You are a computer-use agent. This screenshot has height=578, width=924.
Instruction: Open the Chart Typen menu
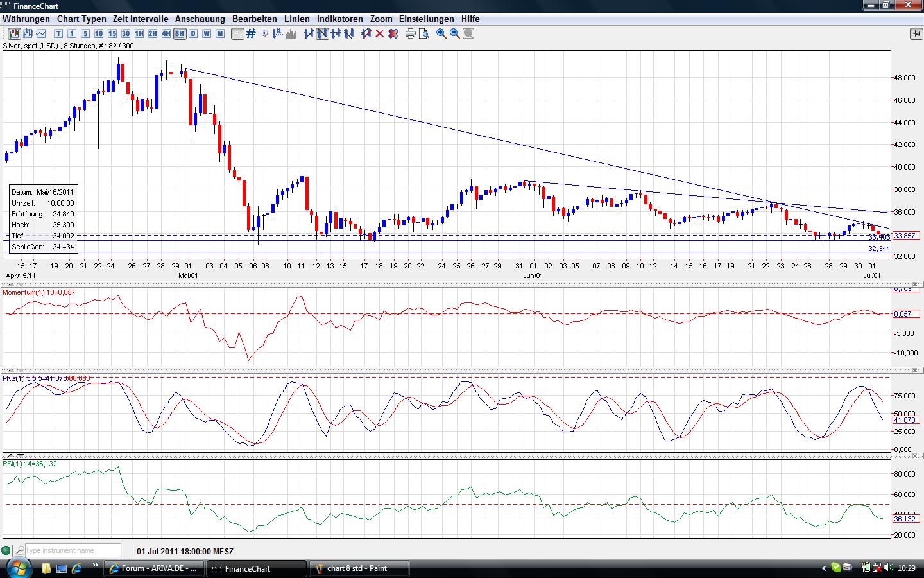click(x=81, y=19)
